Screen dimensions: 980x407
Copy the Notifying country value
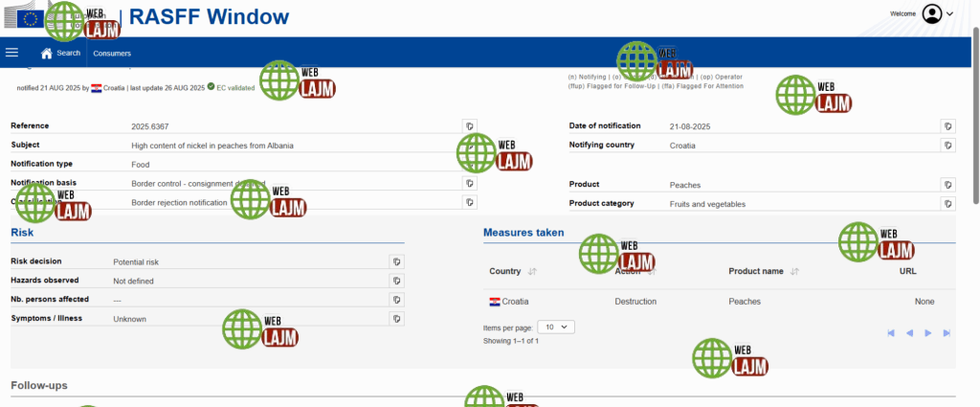947,146
